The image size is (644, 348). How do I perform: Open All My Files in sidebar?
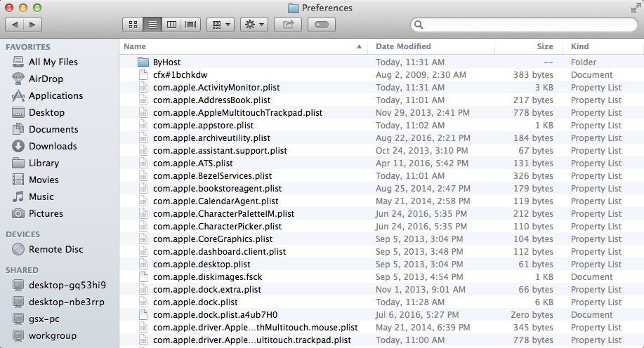[53, 62]
